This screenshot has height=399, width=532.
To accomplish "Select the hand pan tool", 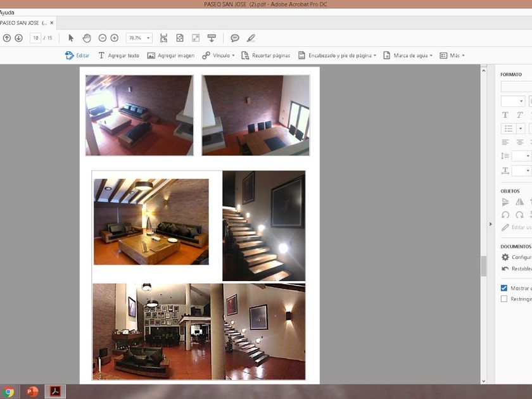I will 87,38.
